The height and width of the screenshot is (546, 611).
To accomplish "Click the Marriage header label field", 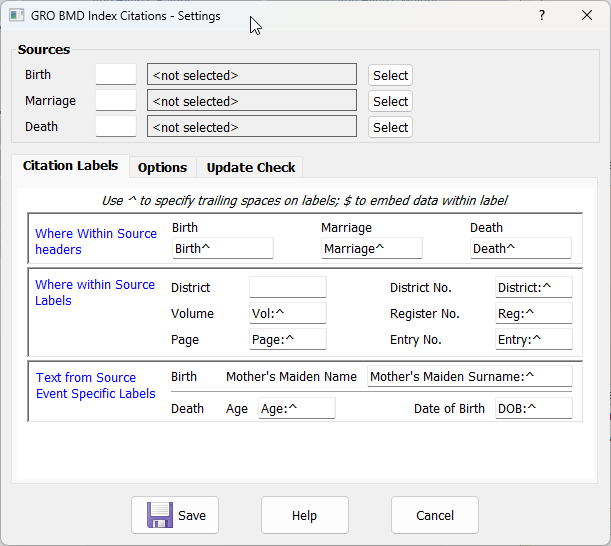I will click(x=371, y=248).
